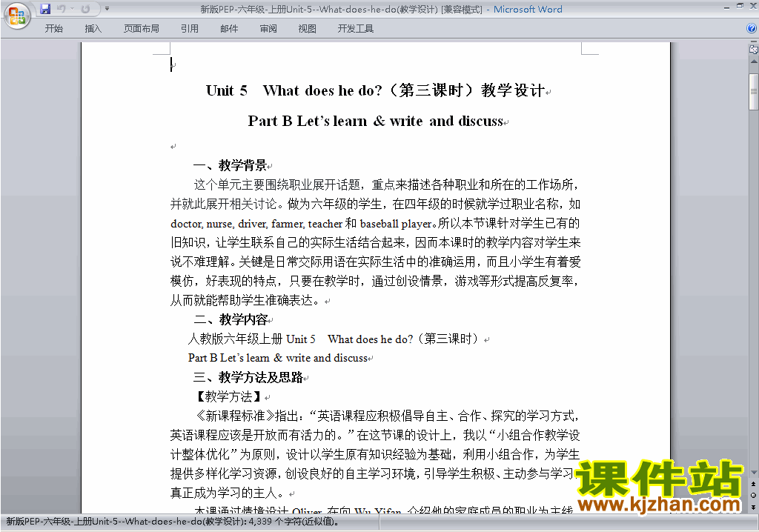Screen dimensions: 759x532
Task: Open the Select Browse Object circle button
Action: pos(754,495)
